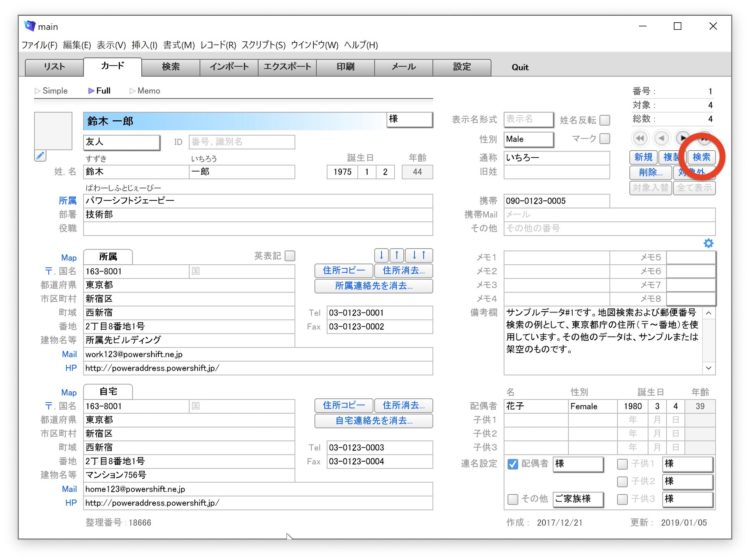This screenshot has height=560, width=750.
Task: Tick the マーク checkbox
Action: point(605,139)
